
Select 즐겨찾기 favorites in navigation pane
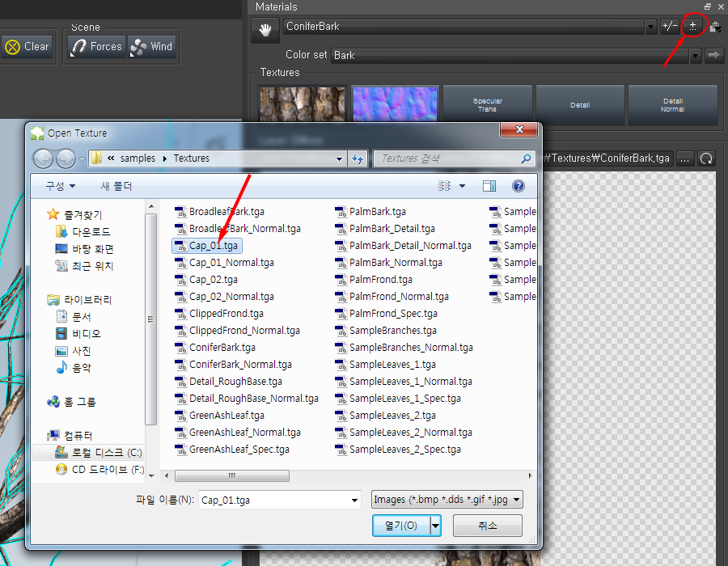[x=74, y=215]
